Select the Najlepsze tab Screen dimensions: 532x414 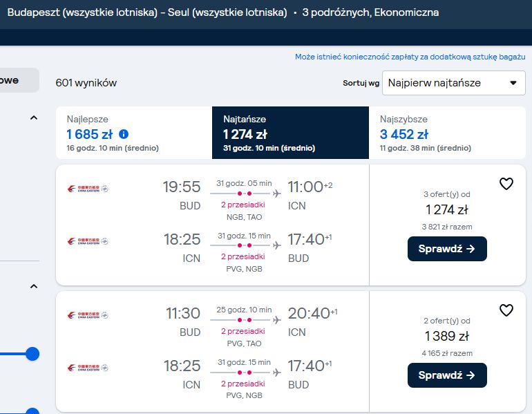pos(134,133)
